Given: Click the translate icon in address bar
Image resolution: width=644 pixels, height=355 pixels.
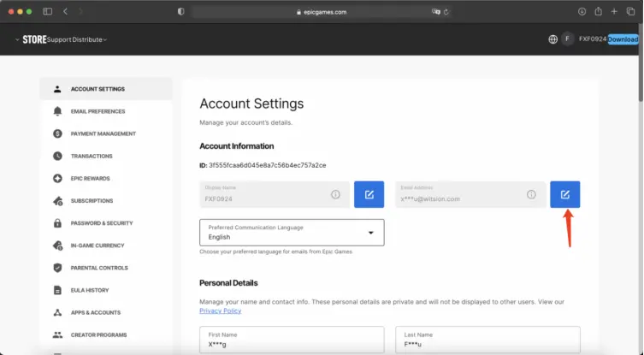Looking at the screenshot, I should (x=436, y=12).
